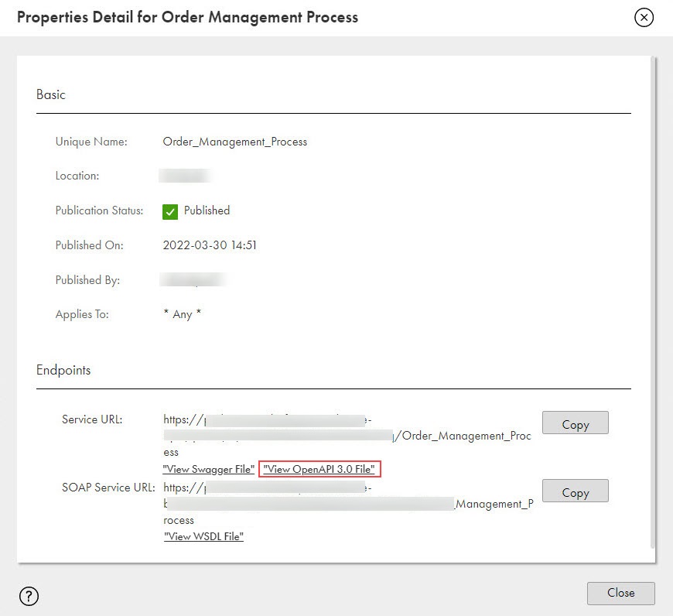Click the Endpoints section heading
Image resolution: width=673 pixels, height=616 pixels.
pos(63,370)
